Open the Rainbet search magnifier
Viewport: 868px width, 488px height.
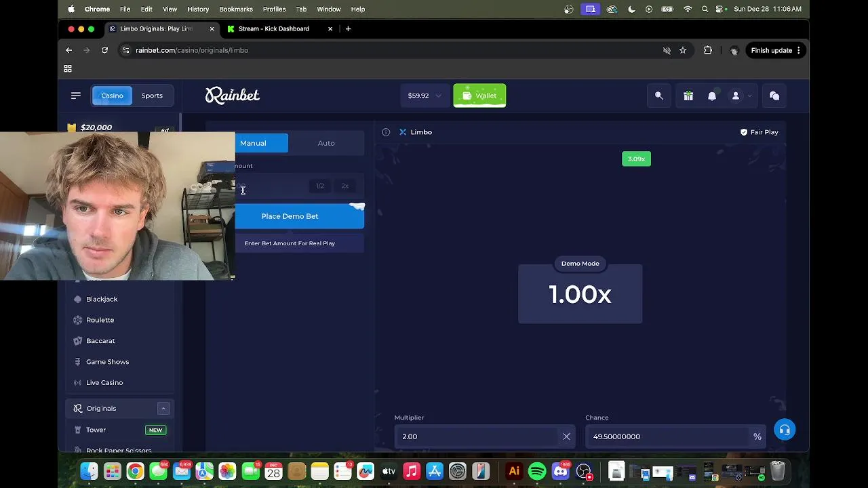658,96
